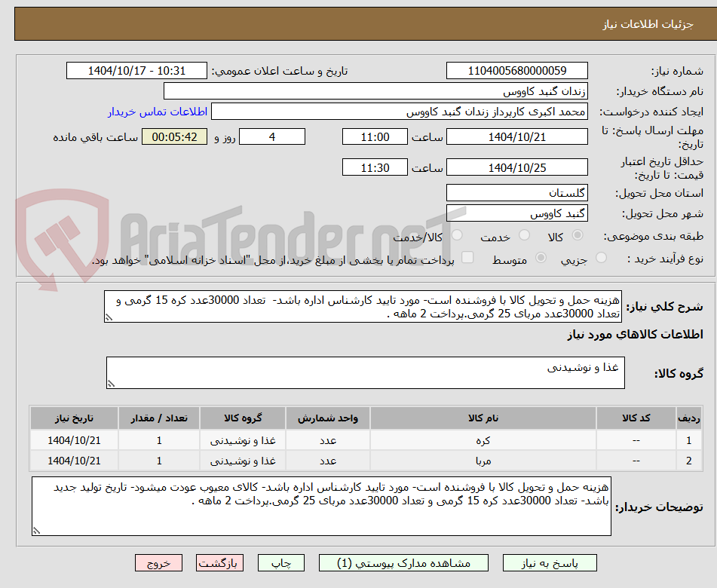Select the 'کالا/خدمت' radio button
The width and height of the screenshot is (717, 588).
coord(457,235)
